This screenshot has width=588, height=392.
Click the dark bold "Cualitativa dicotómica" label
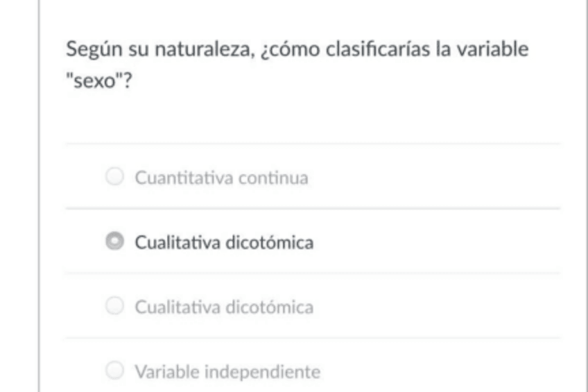point(224,243)
